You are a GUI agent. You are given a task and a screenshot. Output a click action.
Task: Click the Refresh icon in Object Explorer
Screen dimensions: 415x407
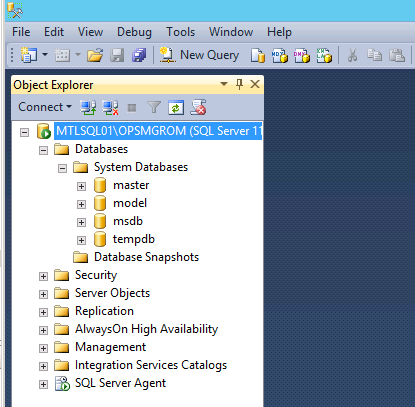point(176,108)
